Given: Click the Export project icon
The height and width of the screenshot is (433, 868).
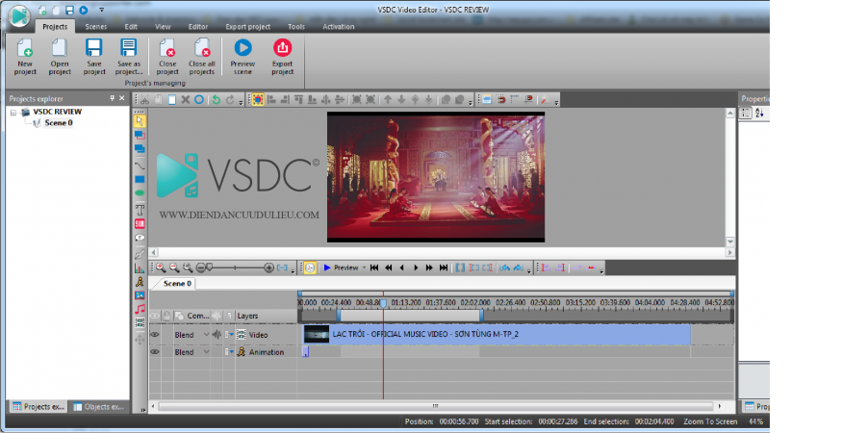Looking at the screenshot, I should click(282, 57).
